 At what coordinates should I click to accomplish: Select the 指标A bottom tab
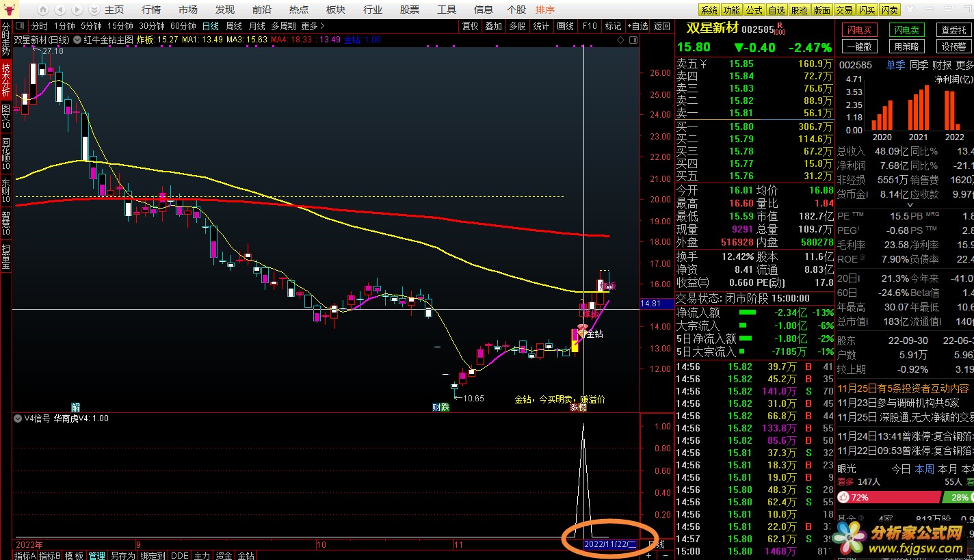click(x=25, y=555)
